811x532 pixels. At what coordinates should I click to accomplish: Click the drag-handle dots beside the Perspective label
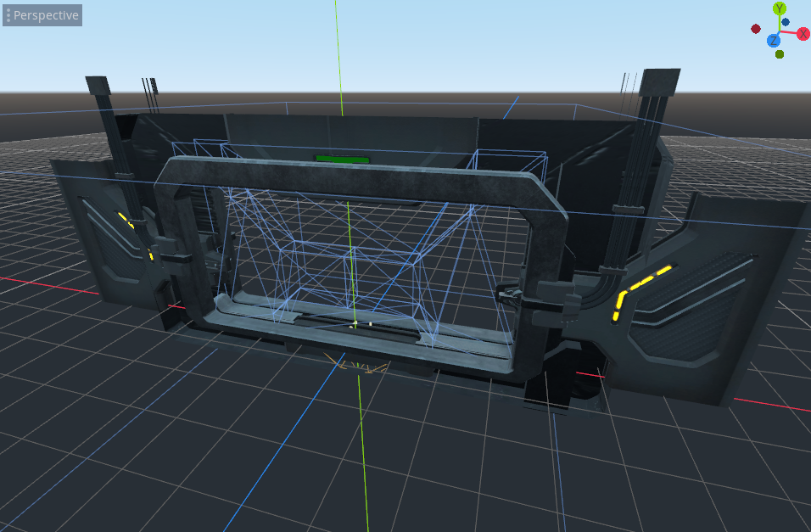[x=8, y=14]
